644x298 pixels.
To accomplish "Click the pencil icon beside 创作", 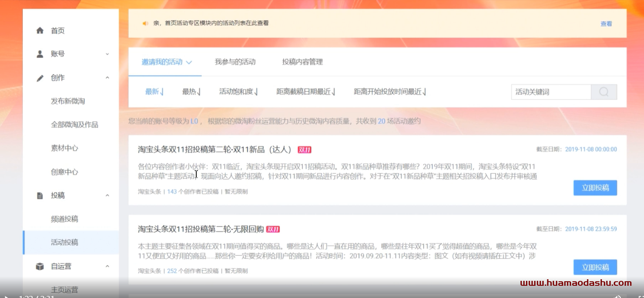I will tap(40, 78).
